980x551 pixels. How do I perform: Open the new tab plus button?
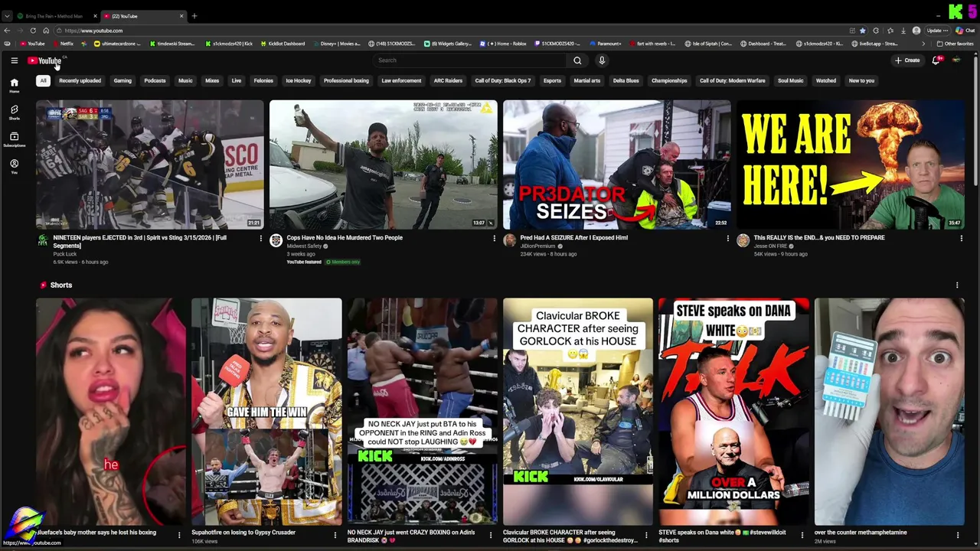tap(194, 16)
